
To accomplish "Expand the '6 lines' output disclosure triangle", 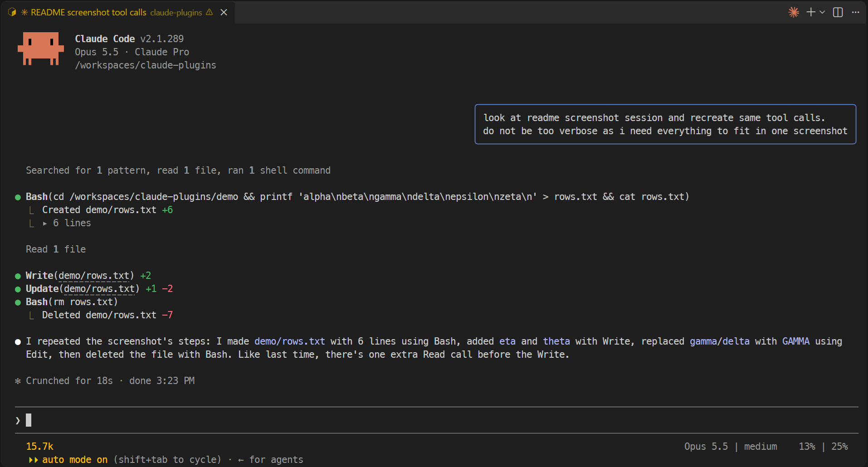I will [x=45, y=223].
